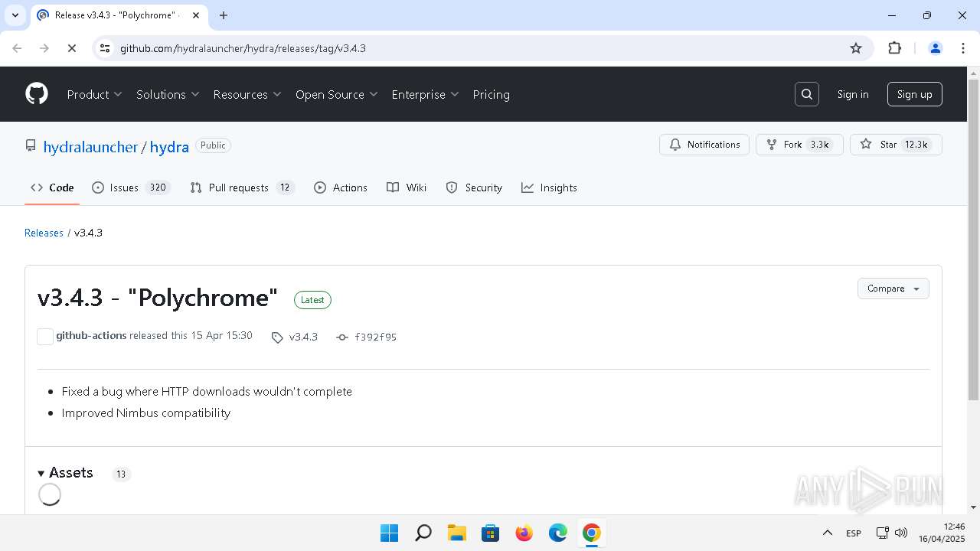
Task: Open the ESP language indicator
Action: coord(854,533)
